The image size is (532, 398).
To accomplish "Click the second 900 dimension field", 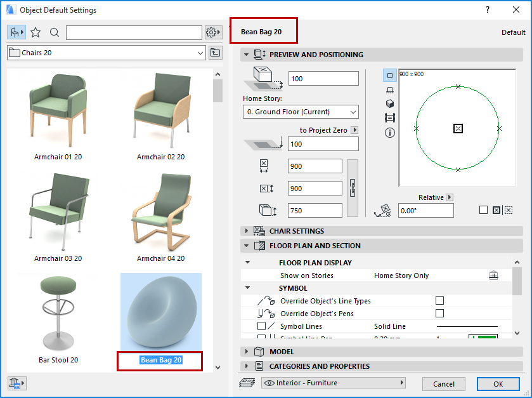I will 315,188.
